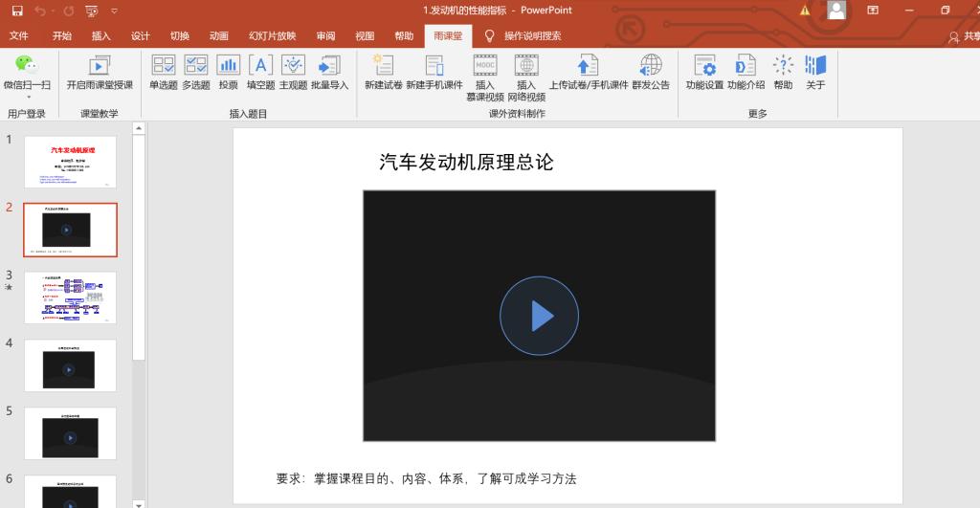Switch to the Insert (插入) tab

point(100,35)
